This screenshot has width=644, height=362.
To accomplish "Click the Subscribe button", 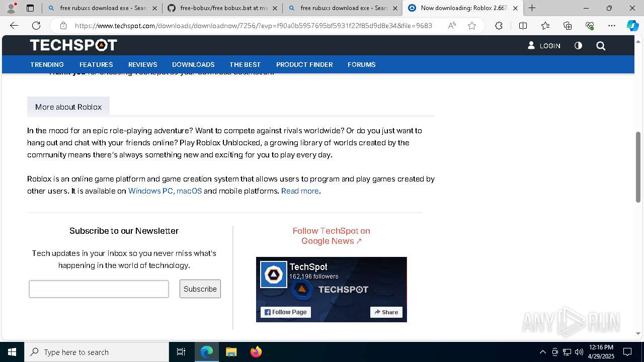I will tap(200, 289).
